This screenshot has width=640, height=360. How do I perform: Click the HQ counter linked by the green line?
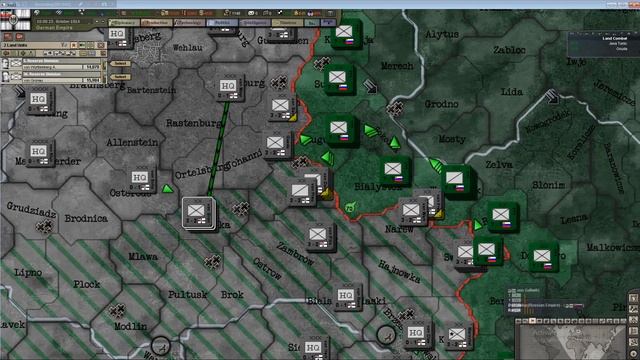[x=230, y=88]
